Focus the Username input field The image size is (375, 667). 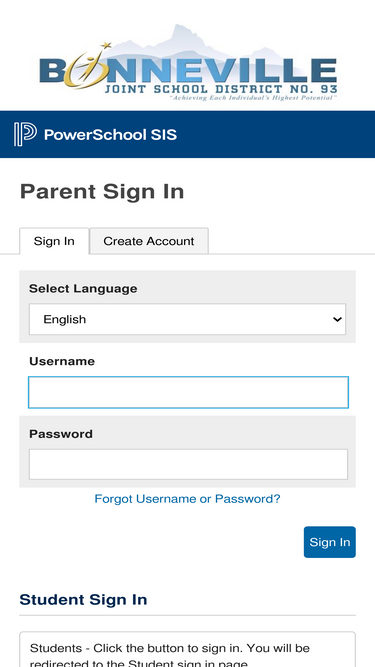click(x=188, y=392)
